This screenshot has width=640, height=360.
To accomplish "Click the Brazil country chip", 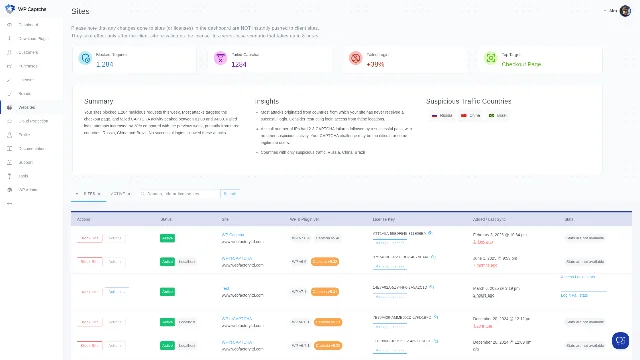I will [x=497, y=116].
